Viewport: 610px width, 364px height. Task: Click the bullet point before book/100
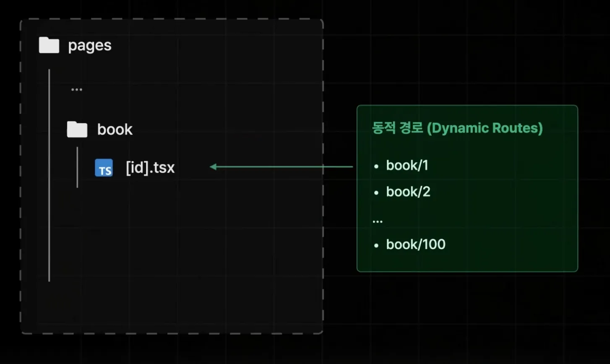click(376, 245)
